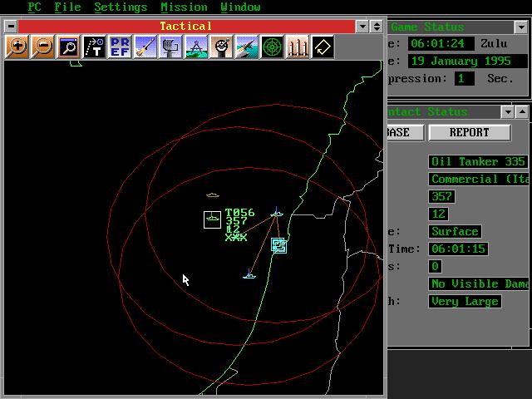The width and height of the screenshot is (532, 399).
Task: Click the three-pillar formation toolbar icon
Action: coord(298,47)
